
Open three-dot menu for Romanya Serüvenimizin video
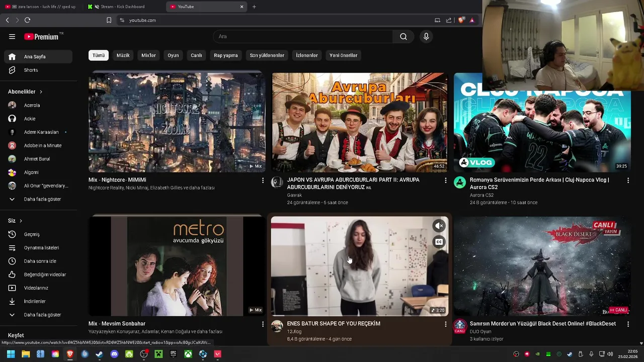(x=628, y=180)
